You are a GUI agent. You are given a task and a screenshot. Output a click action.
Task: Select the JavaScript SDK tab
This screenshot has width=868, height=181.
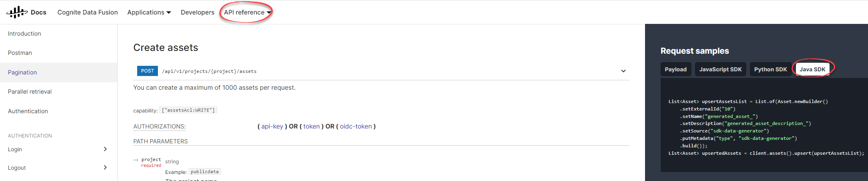(x=720, y=69)
